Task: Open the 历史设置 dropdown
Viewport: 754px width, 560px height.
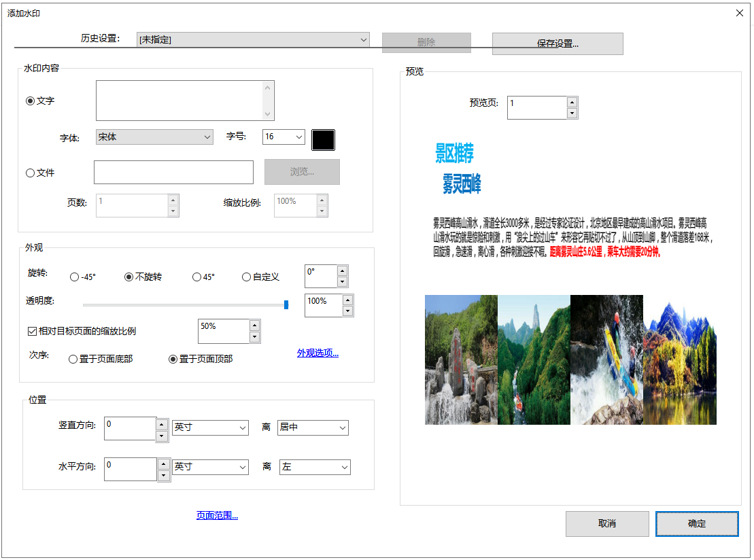Action: click(x=253, y=39)
